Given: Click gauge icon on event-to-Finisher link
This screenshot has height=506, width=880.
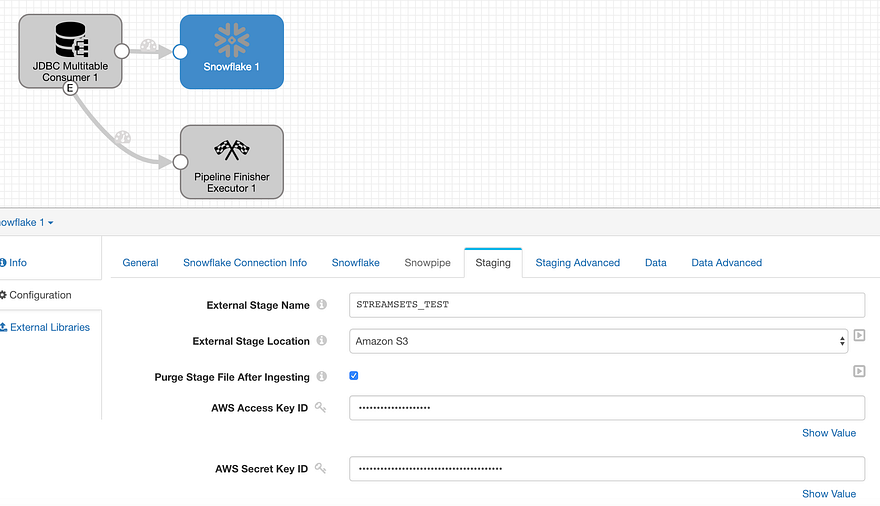Looking at the screenshot, I should 122,136.
